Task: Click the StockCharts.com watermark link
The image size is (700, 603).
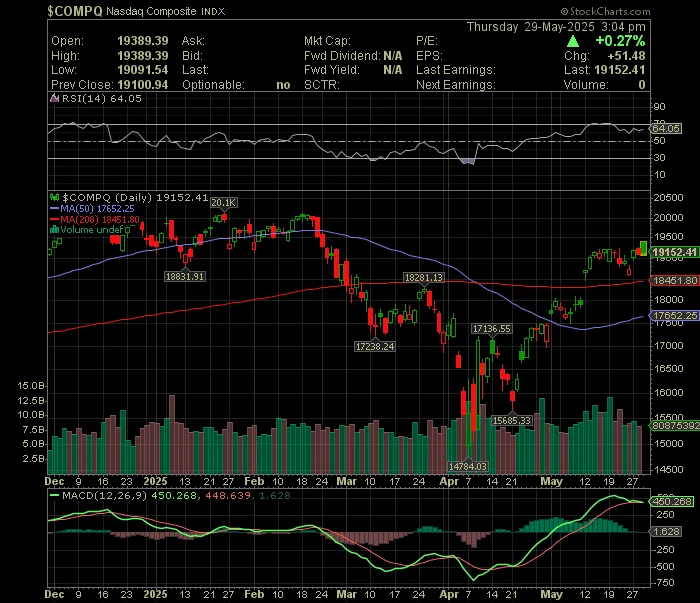Action: click(605, 11)
